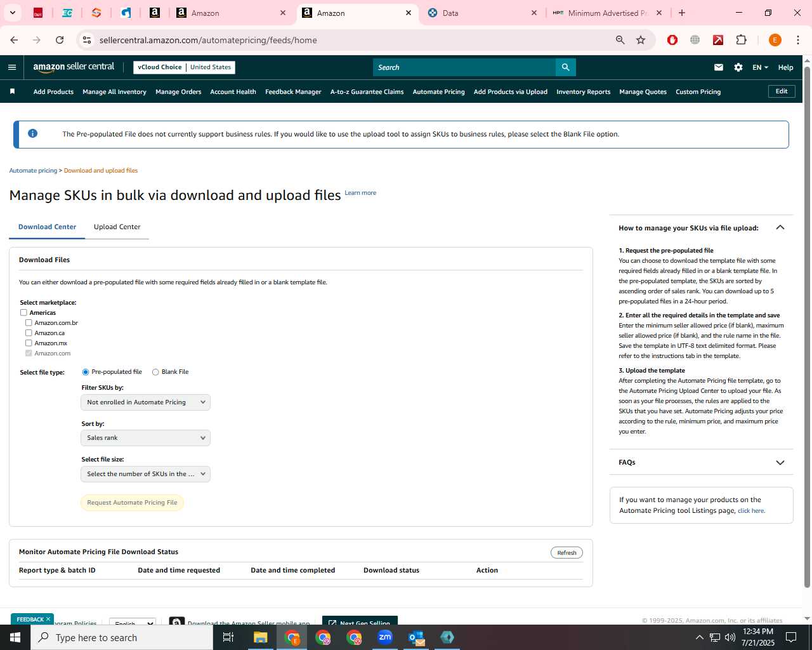Image resolution: width=812 pixels, height=650 pixels.
Task: Follow the click here link
Action: 751,511
